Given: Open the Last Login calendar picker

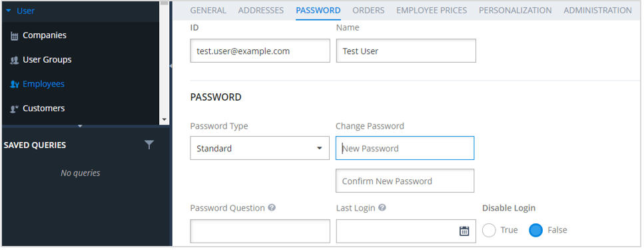Looking at the screenshot, I should tap(464, 231).
